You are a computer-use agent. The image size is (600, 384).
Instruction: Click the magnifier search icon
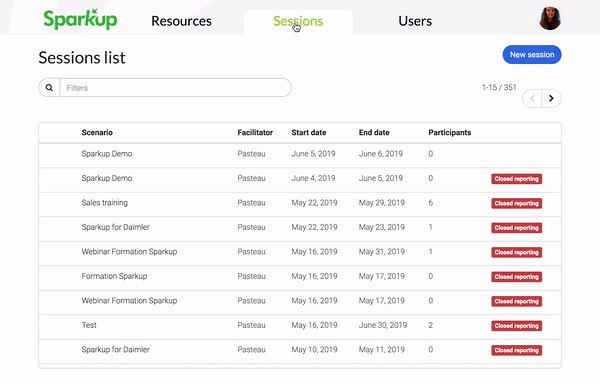[x=49, y=88]
